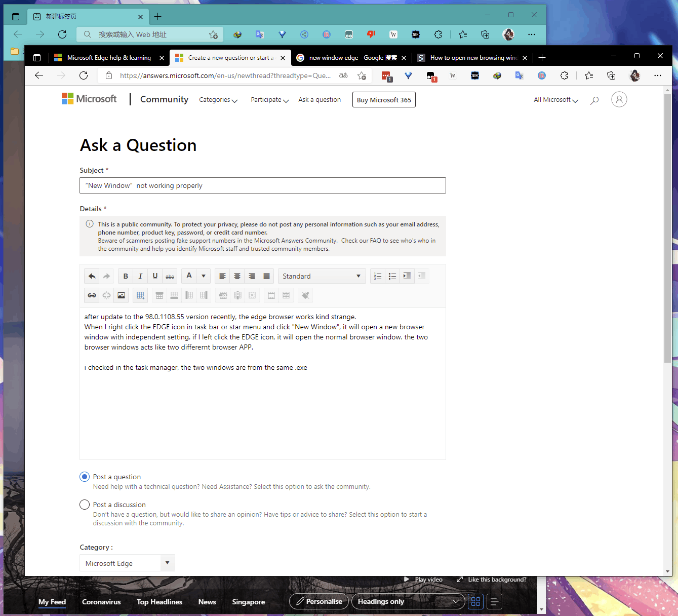Switch to How to open new browsing window tab
The image size is (678, 616).
click(x=473, y=58)
